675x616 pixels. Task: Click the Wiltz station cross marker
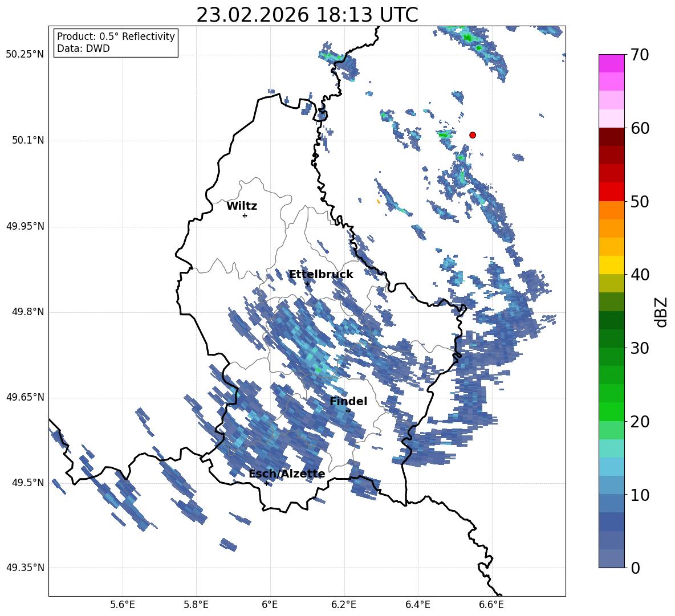(245, 216)
